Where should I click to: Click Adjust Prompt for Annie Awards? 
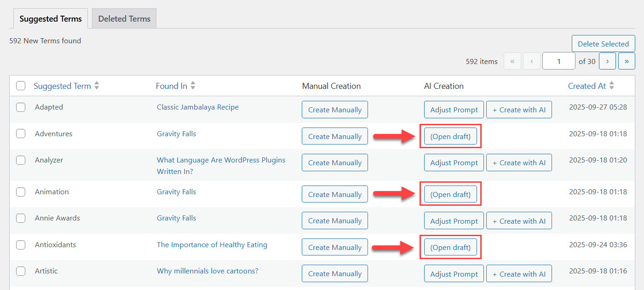coord(454,220)
